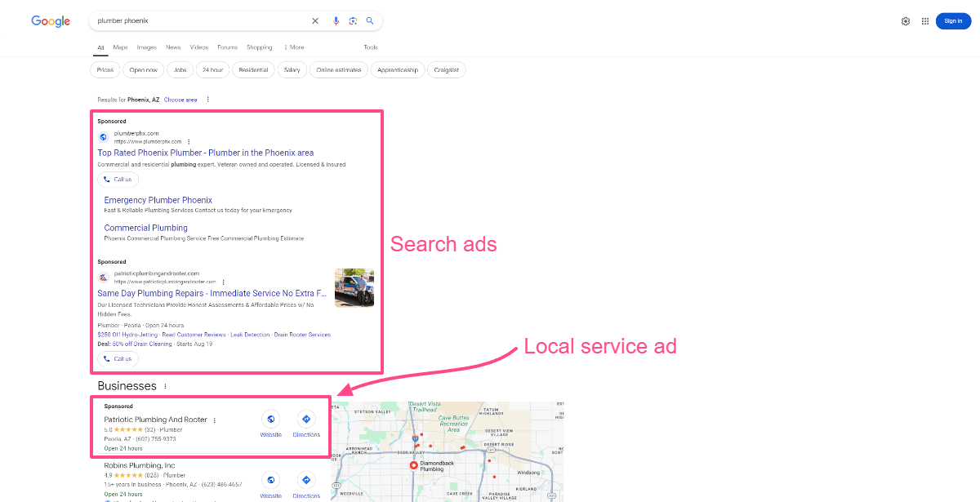Open the 60% off Drain Cleaning deal

[142, 344]
